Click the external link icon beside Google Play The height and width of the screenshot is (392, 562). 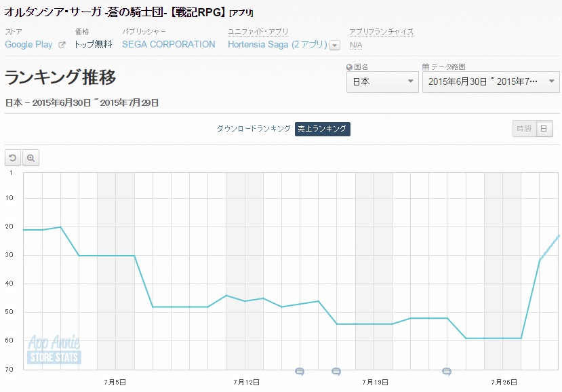pyautogui.click(x=62, y=45)
